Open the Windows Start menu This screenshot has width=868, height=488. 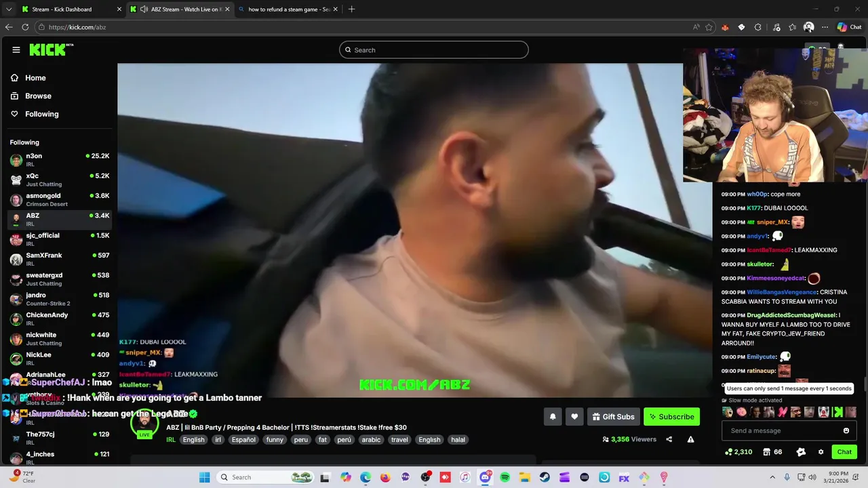[204, 477]
